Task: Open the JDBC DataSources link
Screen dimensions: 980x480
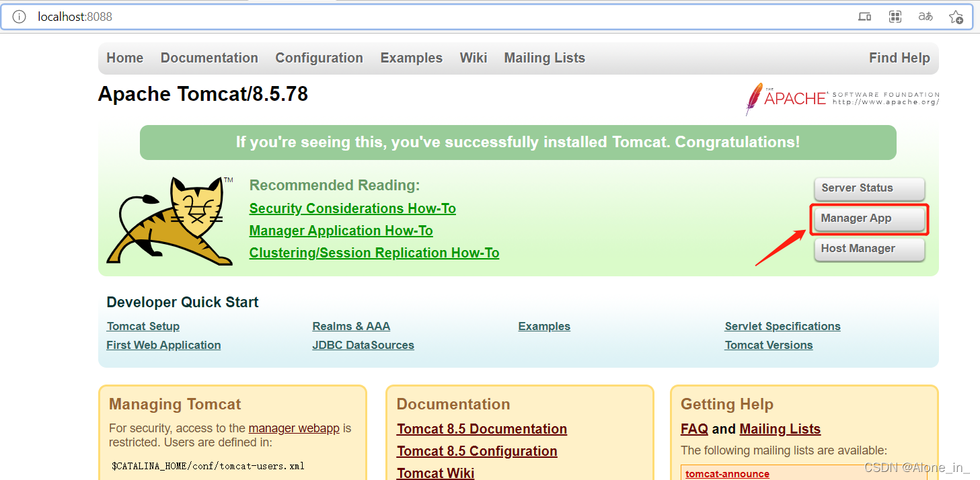Action: pyautogui.click(x=363, y=345)
